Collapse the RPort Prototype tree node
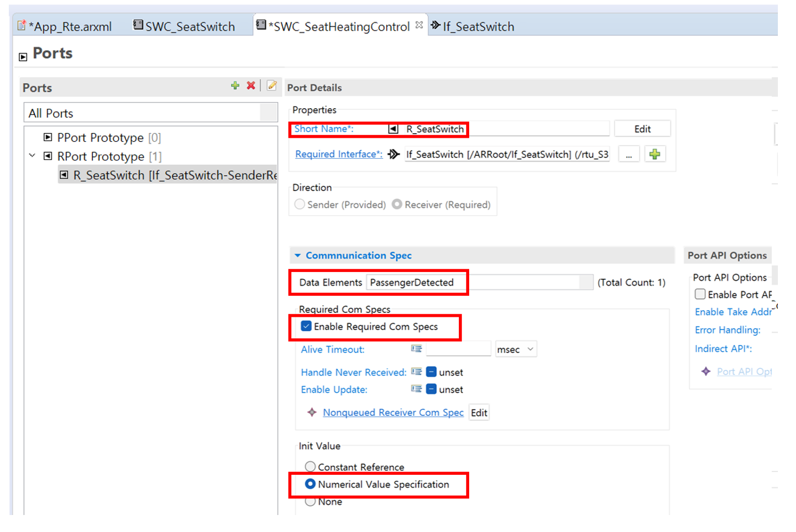 tap(32, 156)
